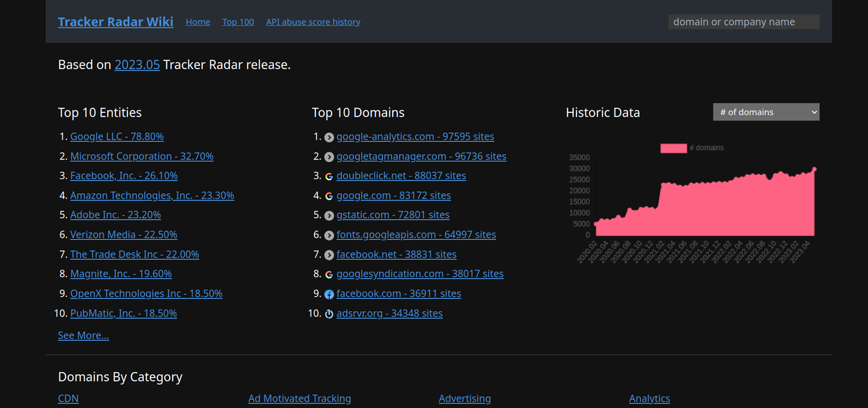Click the Facebook logo beside facebook.com
This screenshot has width=868, height=408.
tap(329, 294)
